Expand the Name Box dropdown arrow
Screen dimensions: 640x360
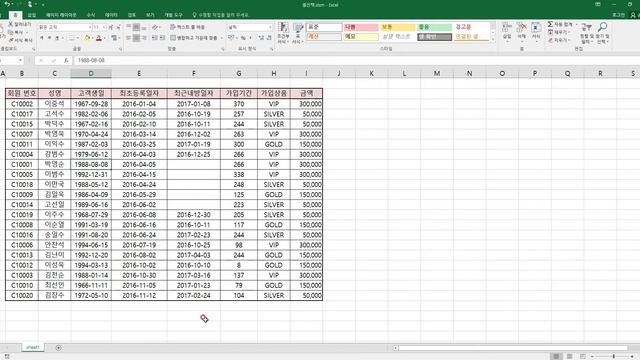[20, 60]
